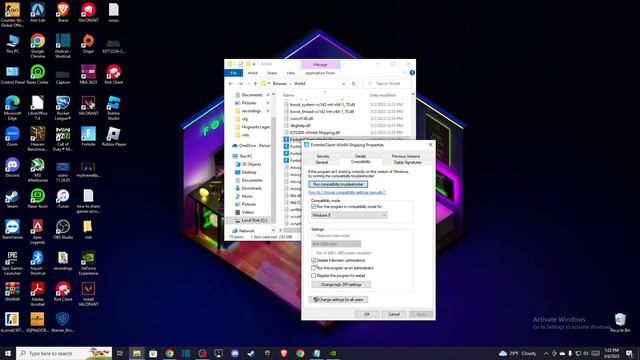
Task: Refresh the Win64 folder view
Action: [x=354, y=84]
